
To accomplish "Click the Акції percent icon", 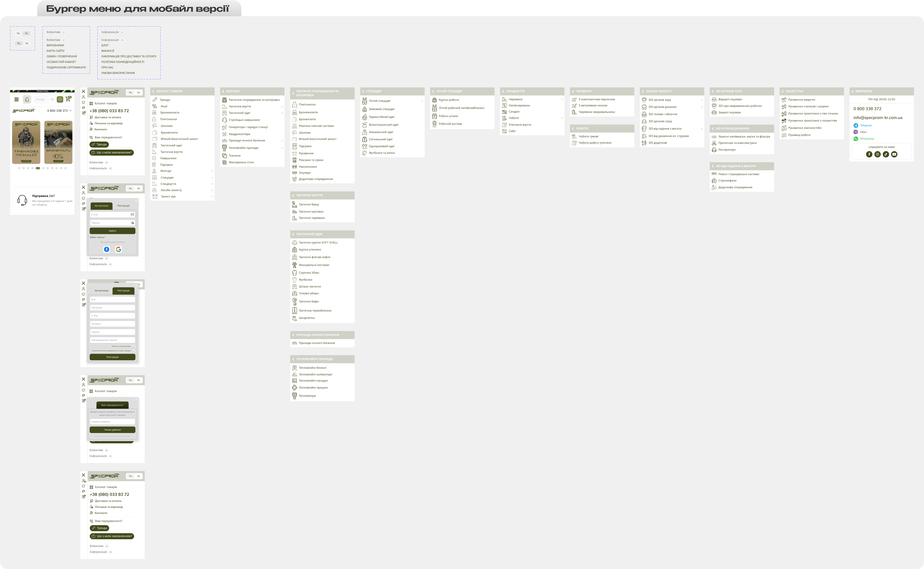I will (x=154, y=106).
